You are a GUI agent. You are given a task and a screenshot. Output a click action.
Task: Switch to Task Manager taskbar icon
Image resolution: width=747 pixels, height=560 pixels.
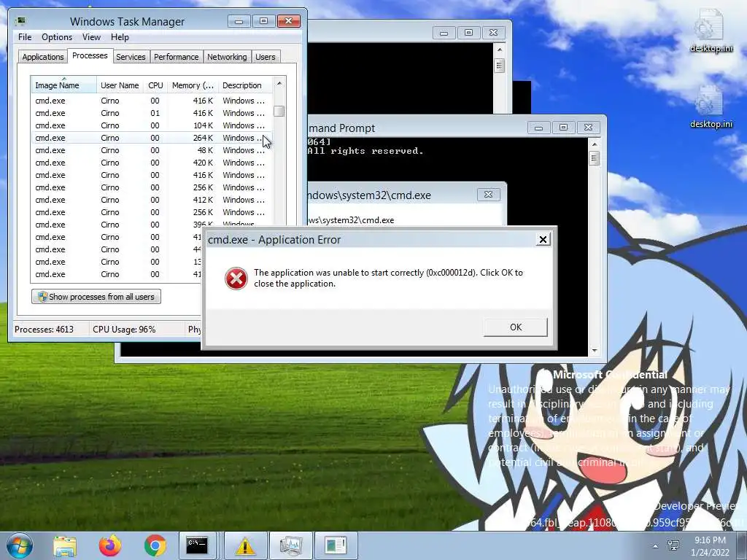point(290,545)
